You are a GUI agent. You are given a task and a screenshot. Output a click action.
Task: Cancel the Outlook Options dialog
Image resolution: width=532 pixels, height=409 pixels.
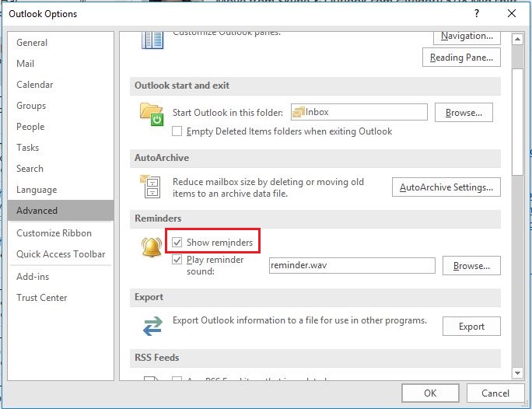tap(495, 393)
